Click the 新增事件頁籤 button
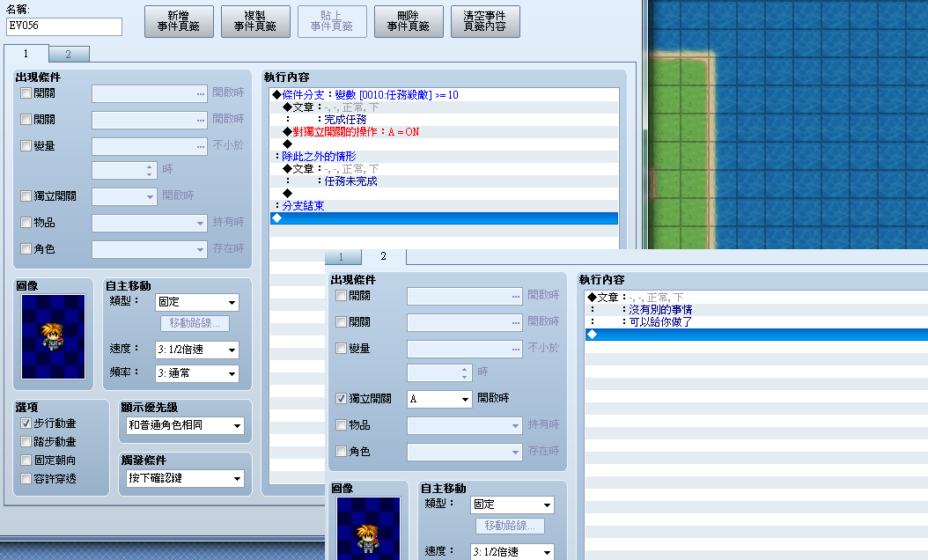Viewport: 928px width, 560px height. coord(179,21)
